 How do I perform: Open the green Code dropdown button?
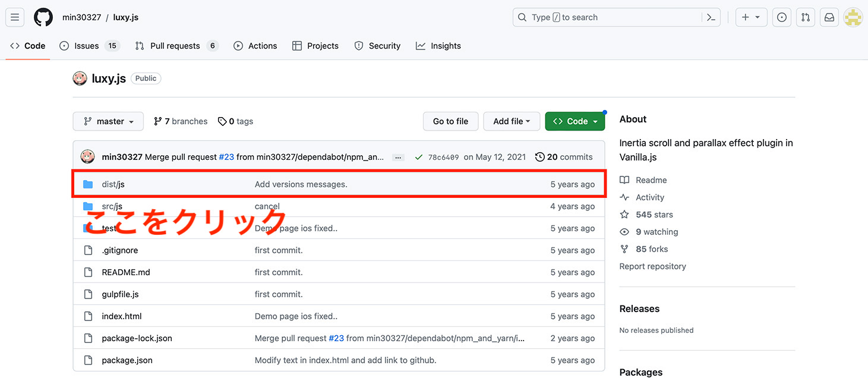click(x=575, y=121)
